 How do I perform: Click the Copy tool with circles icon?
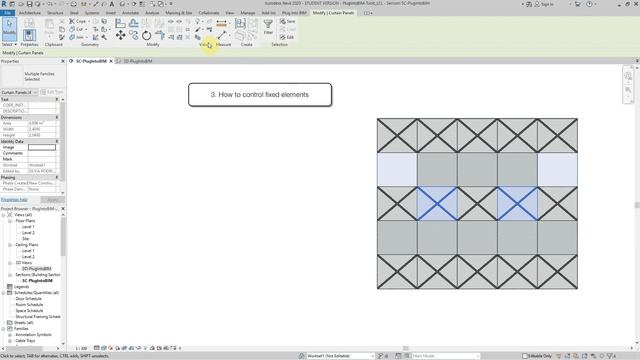click(133, 36)
